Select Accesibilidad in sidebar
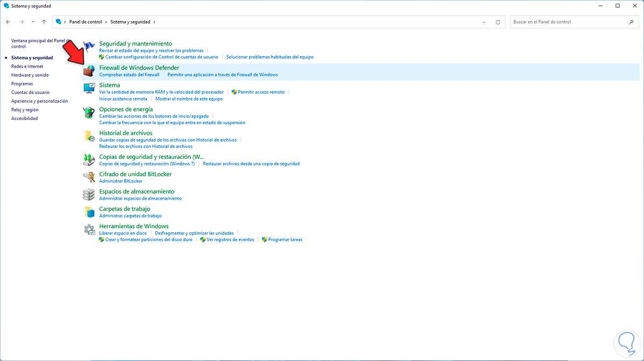This screenshot has width=644, height=361. tap(25, 119)
